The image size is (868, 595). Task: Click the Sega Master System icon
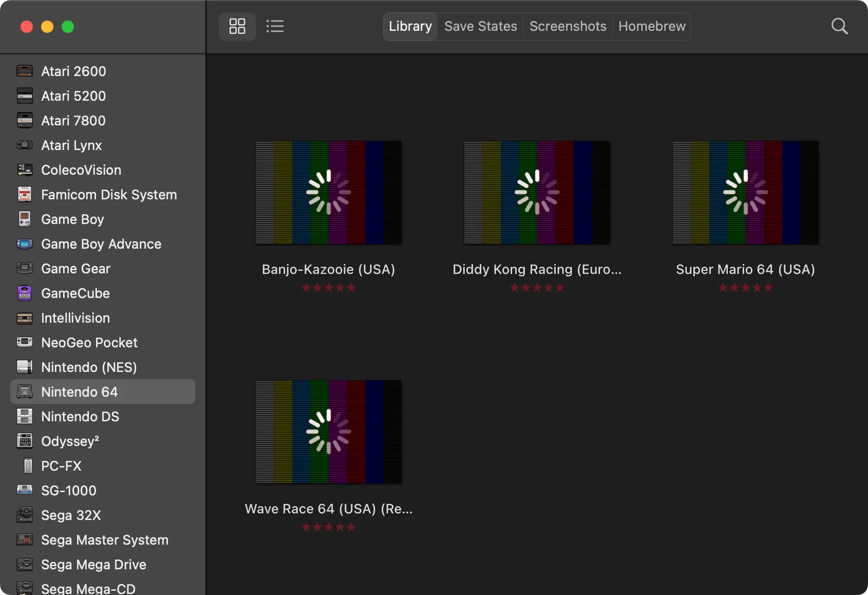pyautogui.click(x=25, y=540)
